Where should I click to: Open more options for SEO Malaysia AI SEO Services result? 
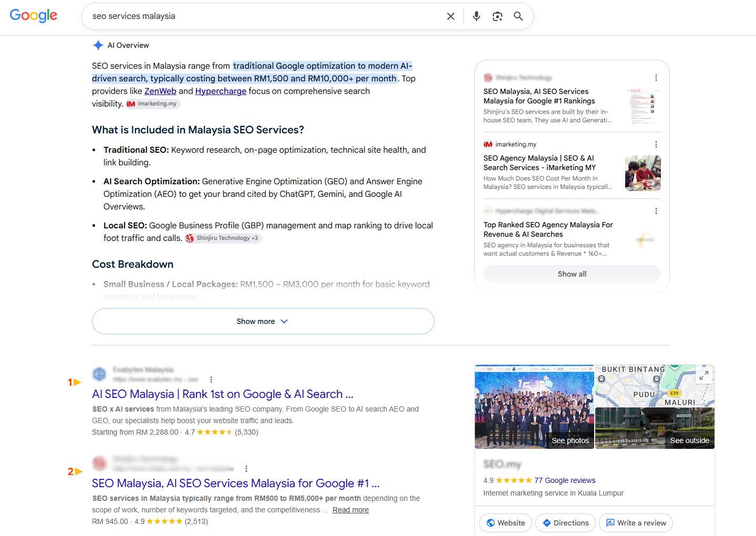(x=246, y=469)
